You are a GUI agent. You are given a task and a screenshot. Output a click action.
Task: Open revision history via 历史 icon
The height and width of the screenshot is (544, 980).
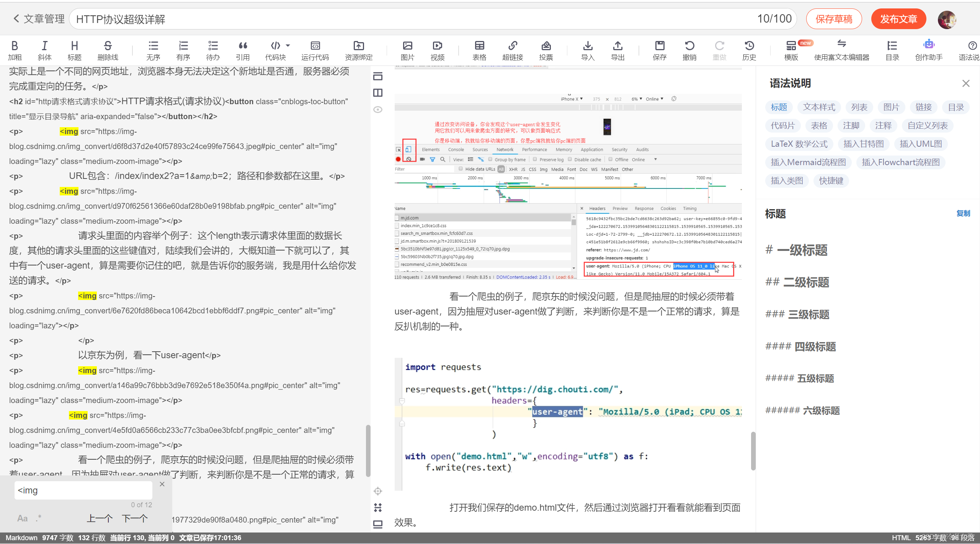(750, 50)
